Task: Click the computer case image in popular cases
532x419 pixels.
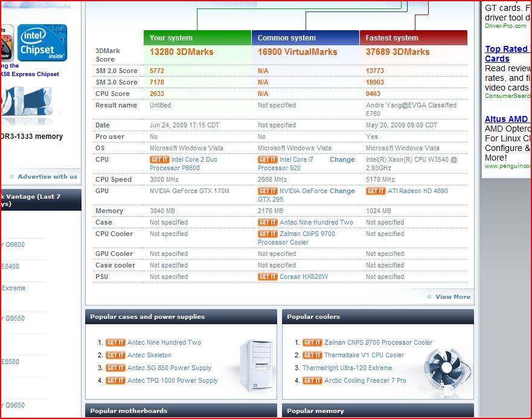Action: click(x=256, y=365)
